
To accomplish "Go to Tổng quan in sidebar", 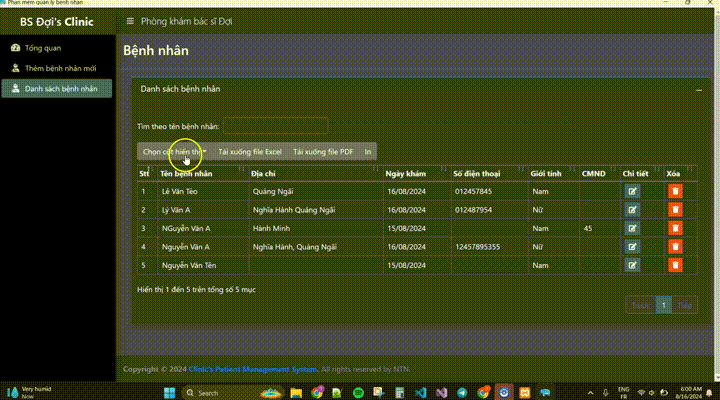I will [x=43, y=48].
